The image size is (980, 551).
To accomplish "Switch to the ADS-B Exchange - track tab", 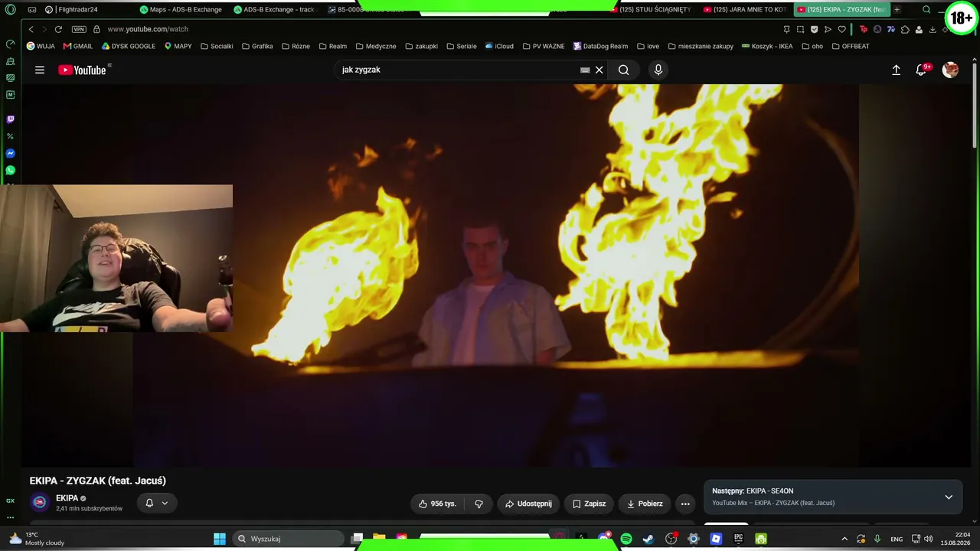I will [x=276, y=10].
